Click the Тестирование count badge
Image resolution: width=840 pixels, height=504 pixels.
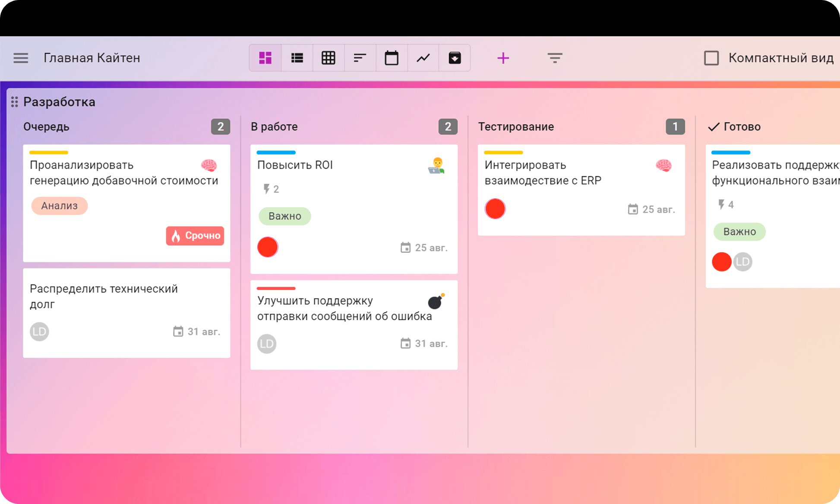coord(676,126)
